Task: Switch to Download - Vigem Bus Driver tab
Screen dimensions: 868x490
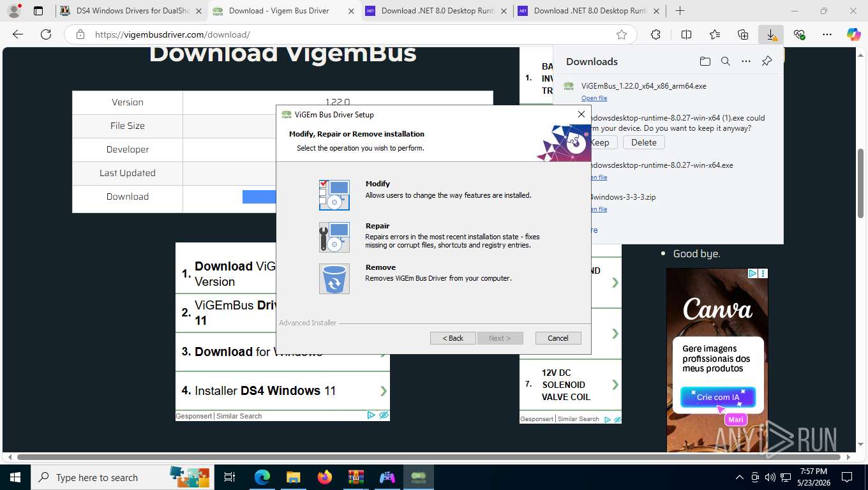Action: (284, 11)
